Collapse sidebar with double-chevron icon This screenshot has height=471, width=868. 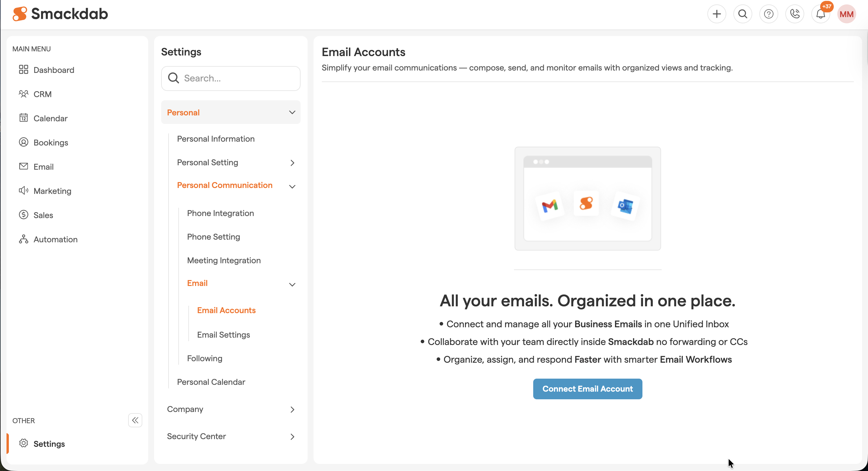135,420
